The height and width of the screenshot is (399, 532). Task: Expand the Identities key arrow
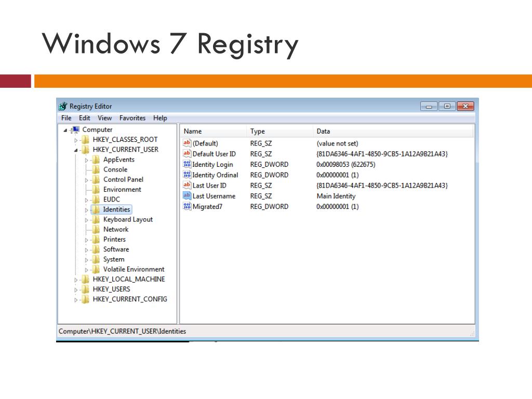[86, 210]
